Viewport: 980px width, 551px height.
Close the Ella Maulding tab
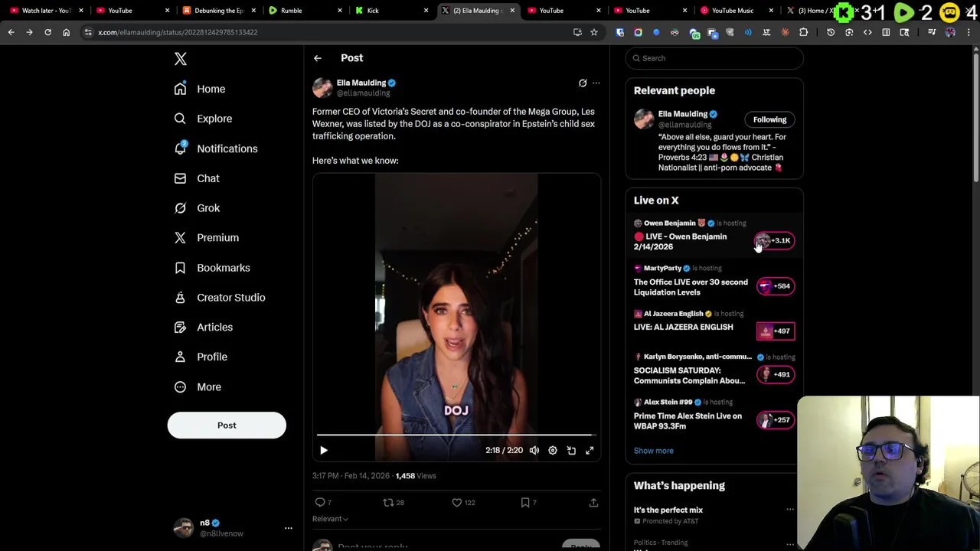pos(512,11)
